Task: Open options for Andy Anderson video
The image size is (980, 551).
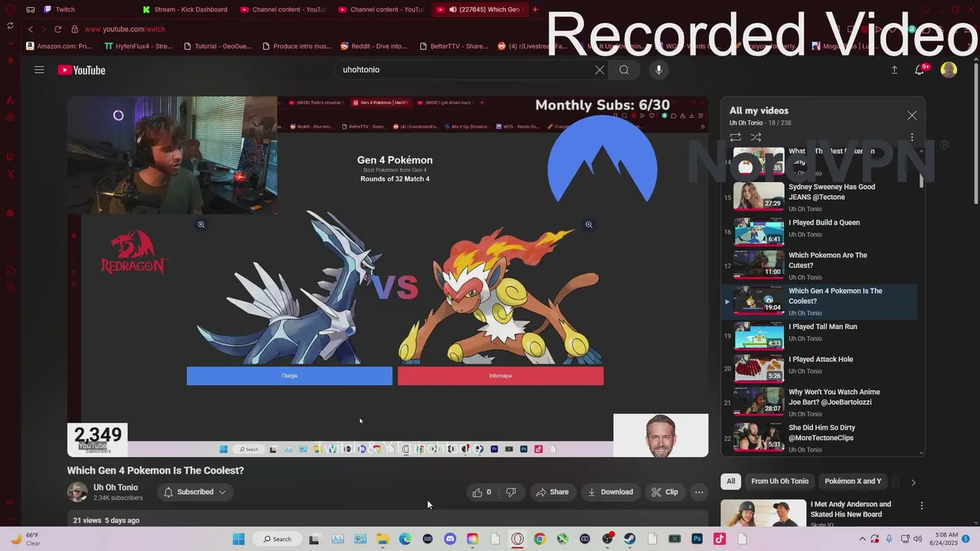Action: pyautogui.click(x=922, y=506)
